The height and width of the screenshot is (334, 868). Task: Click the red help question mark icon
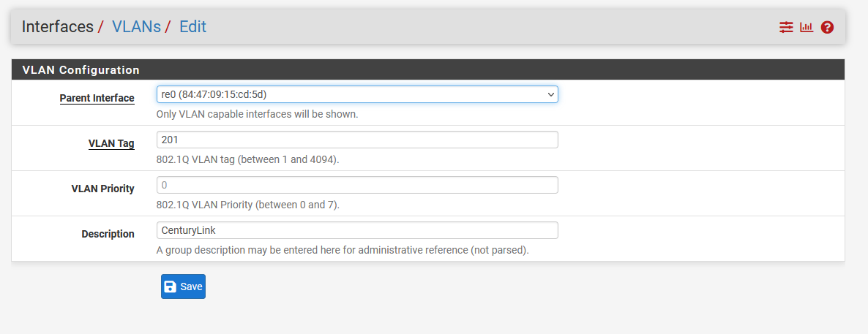(827, 27)
